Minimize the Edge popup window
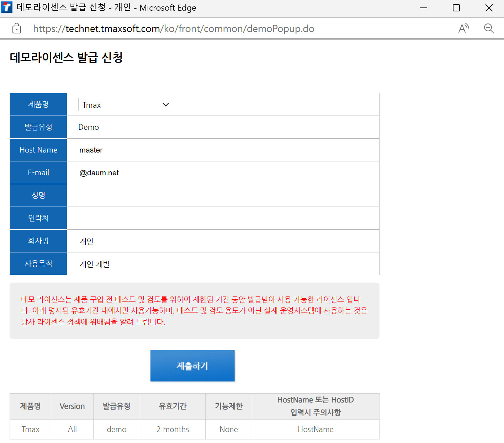This screenshot has height=443, width=504. pyautogui.click(x=424, y=8)
